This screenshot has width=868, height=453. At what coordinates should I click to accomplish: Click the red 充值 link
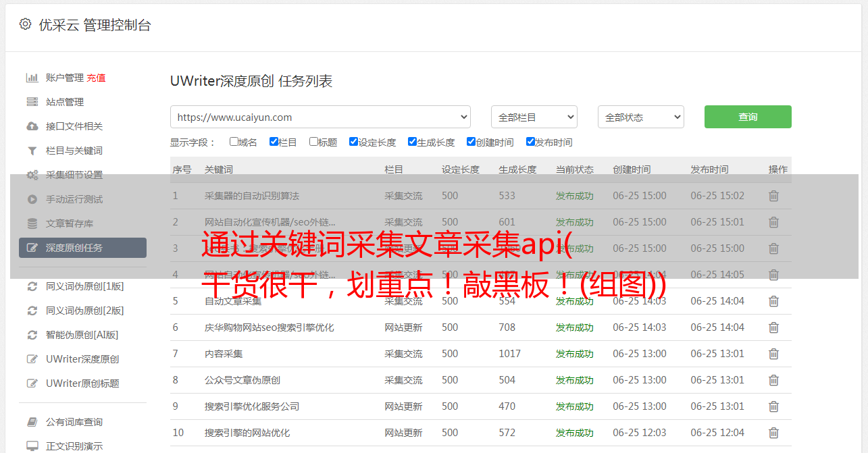pos(96,78)
